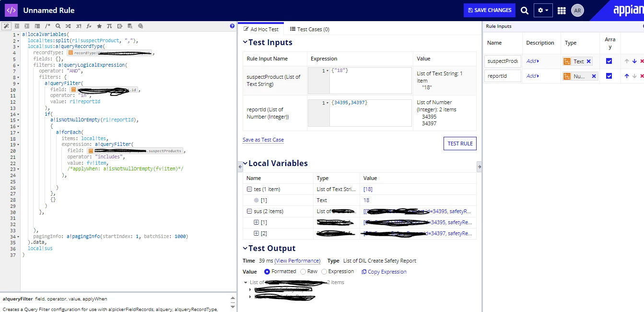Click the header search magnifier icon

pyautogui.click(x=525, y=11)
